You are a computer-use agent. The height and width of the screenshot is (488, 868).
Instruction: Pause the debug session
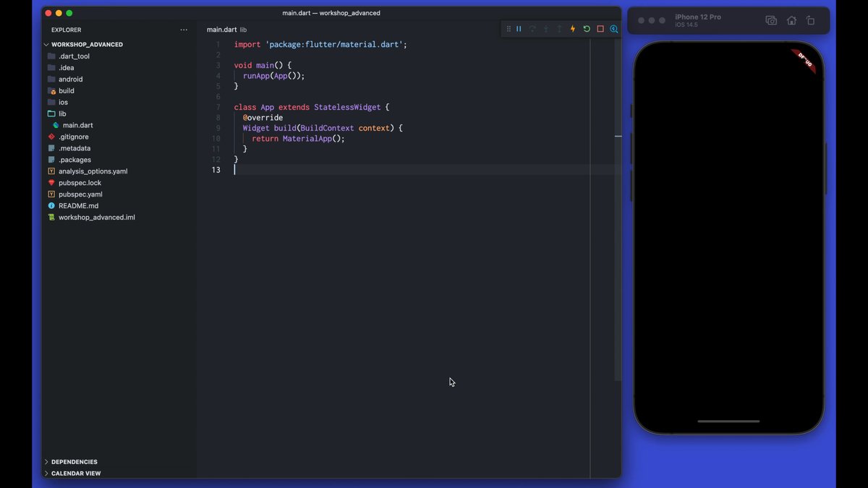519,29
